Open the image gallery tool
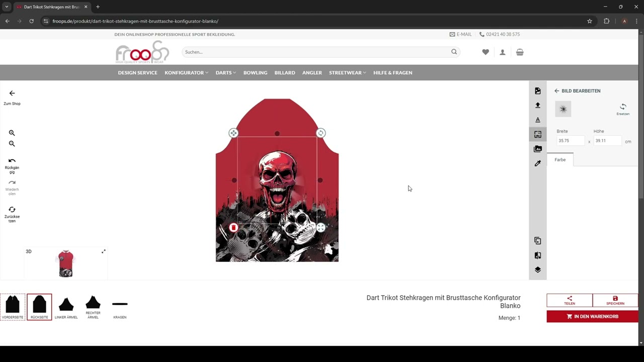 coord(538,149)
